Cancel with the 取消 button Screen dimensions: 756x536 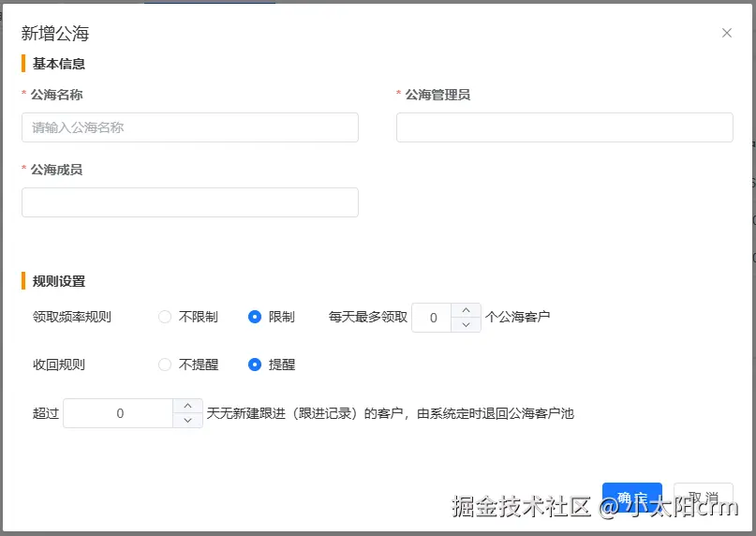click(703, 498)
